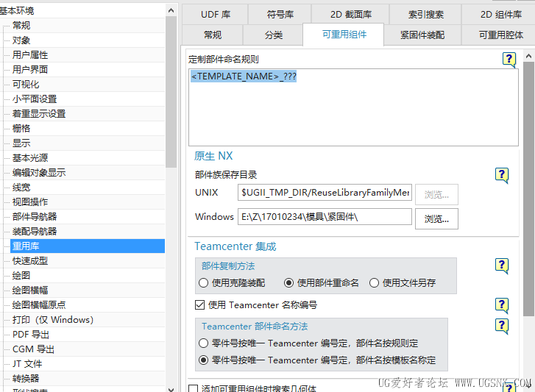The image size is (535, 392).
Task: Switch to 分类 tab
Action: pos(273,35)
